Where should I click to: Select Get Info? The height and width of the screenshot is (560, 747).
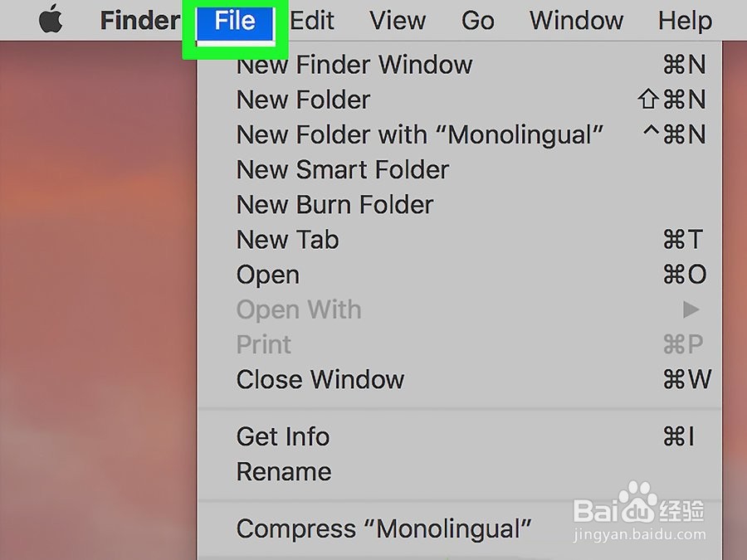[x=283, y=436]
